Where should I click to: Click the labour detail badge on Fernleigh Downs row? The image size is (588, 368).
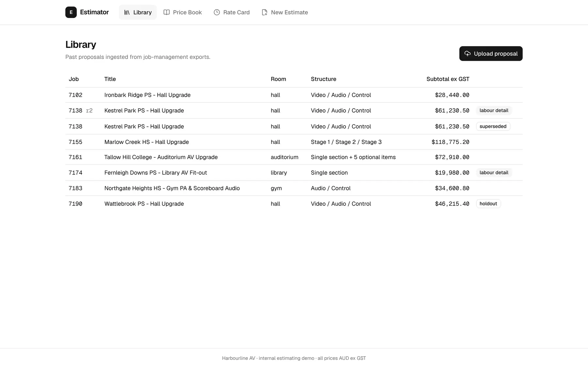pos(494,173)
